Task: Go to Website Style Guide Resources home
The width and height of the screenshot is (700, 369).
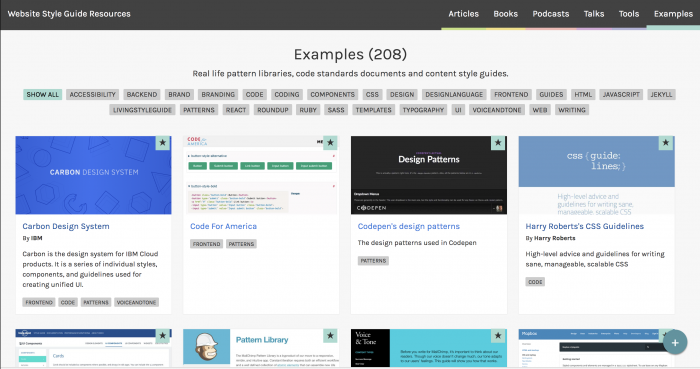Action: pyautogui.click(x=69, y=14)
